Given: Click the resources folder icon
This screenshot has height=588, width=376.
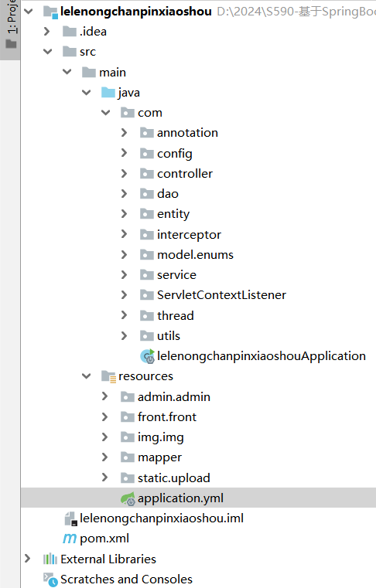Looking at the screenshot, I should coord(108,376).
